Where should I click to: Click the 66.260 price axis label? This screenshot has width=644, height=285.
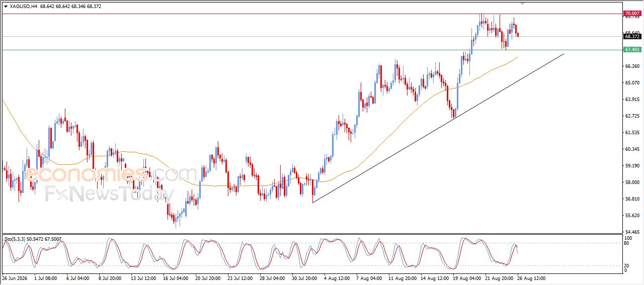click(x=632, y=66)
